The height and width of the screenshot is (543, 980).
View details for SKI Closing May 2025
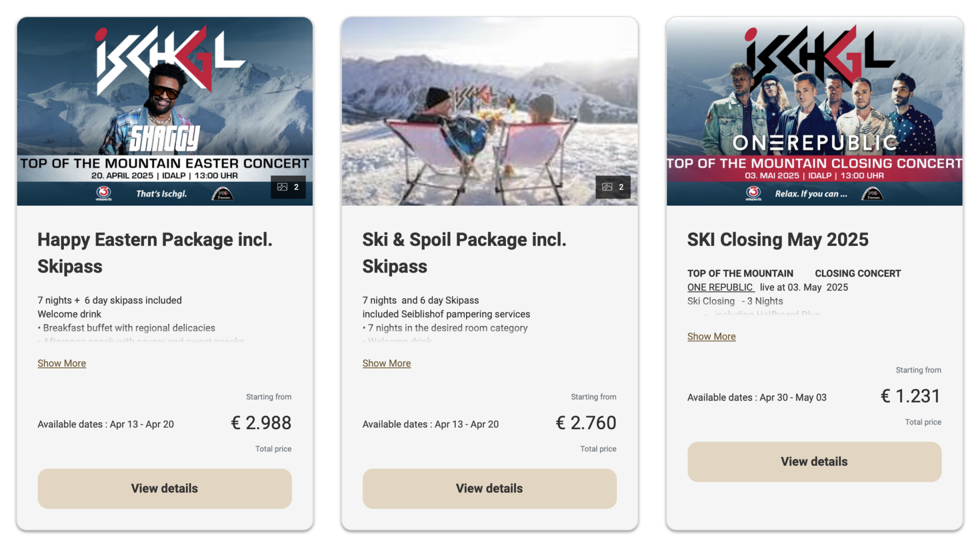point(814,461)
